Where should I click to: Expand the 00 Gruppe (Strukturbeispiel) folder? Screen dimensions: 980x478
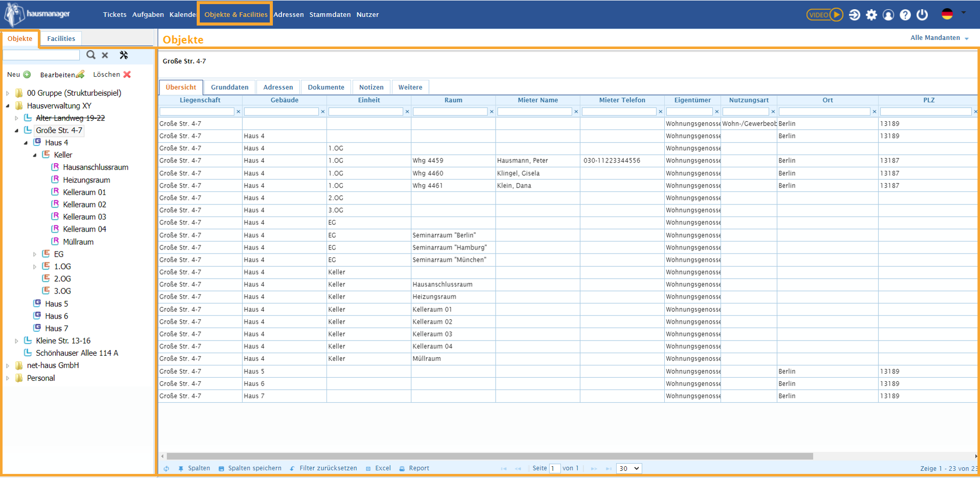coord(8,93)
